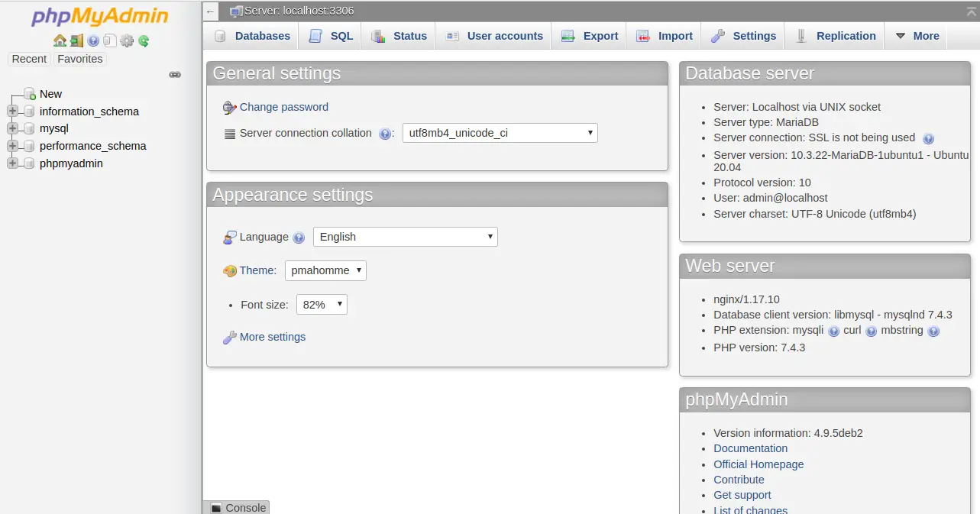The width and height of the screenshot is (980, 514).
Task: Click help icon after mysqli extension
Action: click(834, 331)
